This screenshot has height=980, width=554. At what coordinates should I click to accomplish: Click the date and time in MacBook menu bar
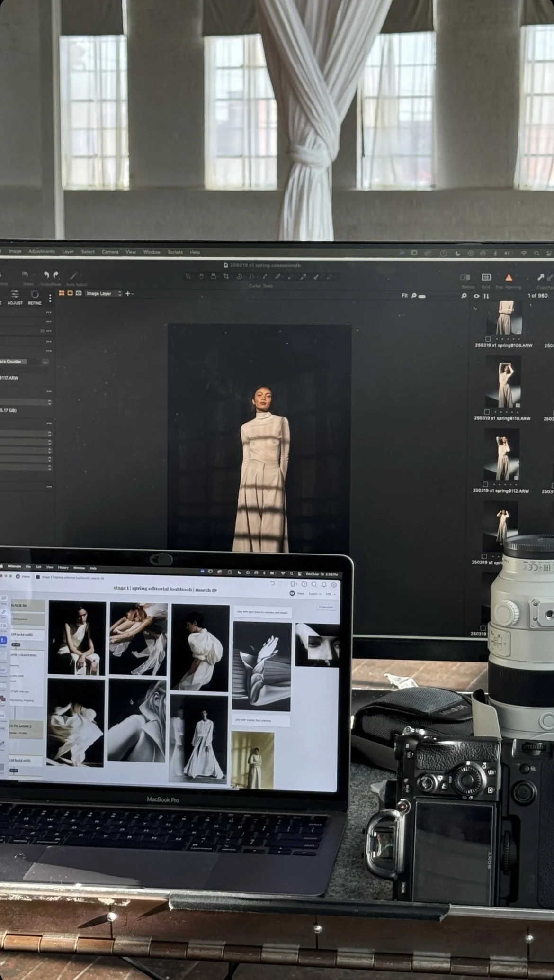pyautogui.click(x=322, y=574)
